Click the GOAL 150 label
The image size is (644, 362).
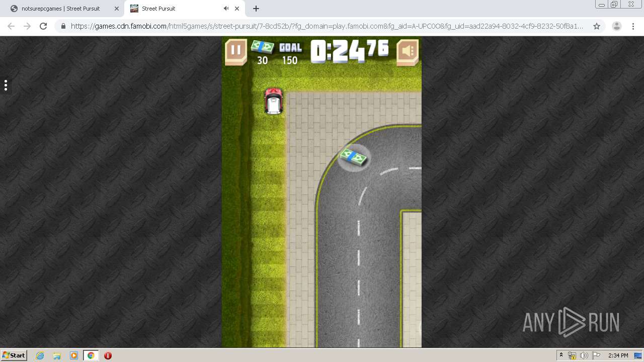pyautogui.click(x=290, y=54)
